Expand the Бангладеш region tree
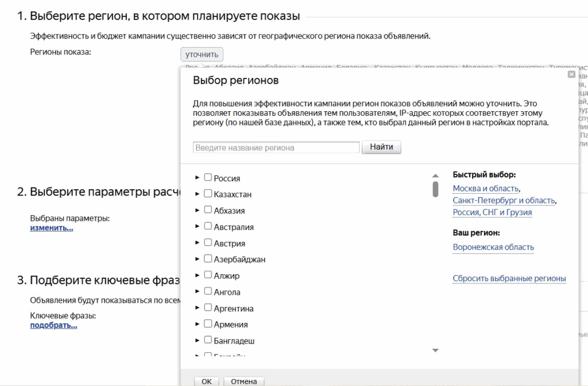This screenshot has width=588, height=386. tap(198, 340)
